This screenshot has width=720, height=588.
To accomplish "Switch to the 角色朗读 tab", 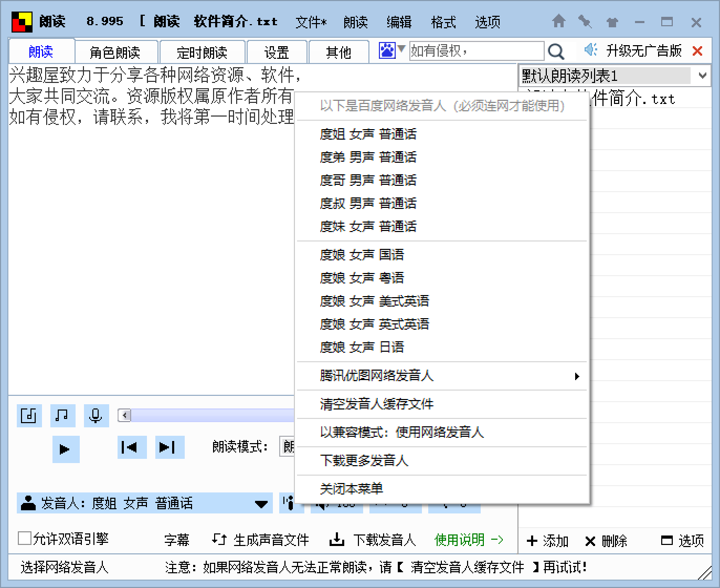I will coord(116,52).
